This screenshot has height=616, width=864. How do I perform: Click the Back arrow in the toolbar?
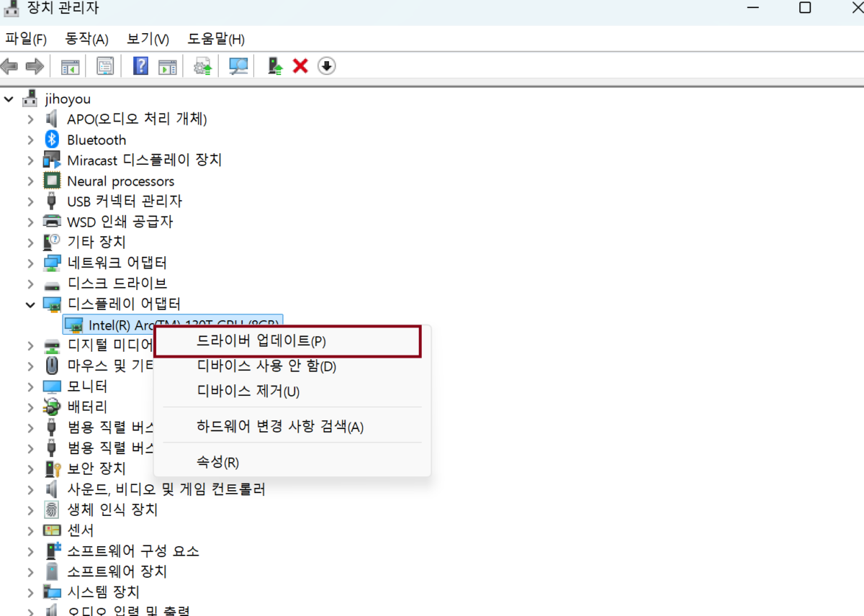(x=9, y=67)
